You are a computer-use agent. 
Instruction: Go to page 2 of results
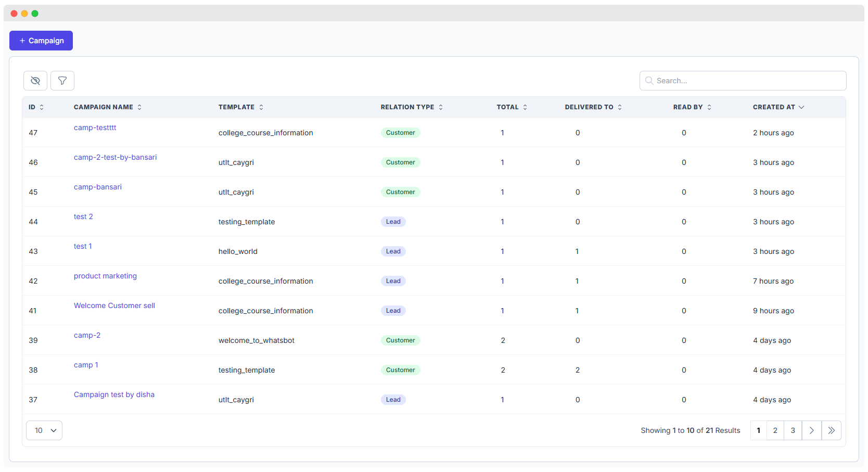[x=775, y=430]
